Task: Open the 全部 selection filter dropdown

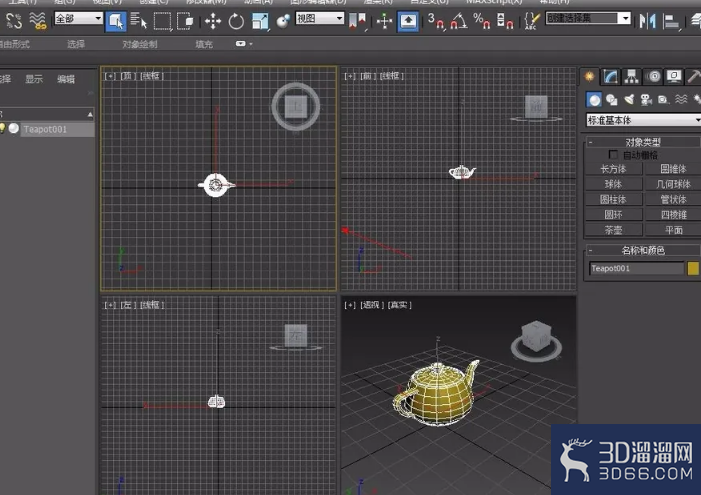Action: pos(78,18)
